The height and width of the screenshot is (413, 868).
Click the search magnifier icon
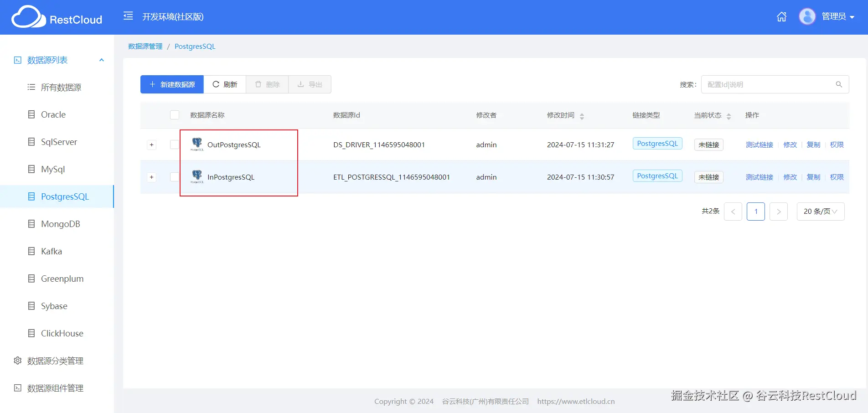[x=839, y=84]
